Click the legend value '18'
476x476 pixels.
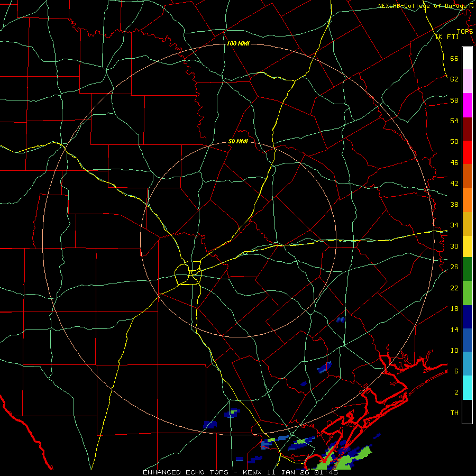click(454, 309)
